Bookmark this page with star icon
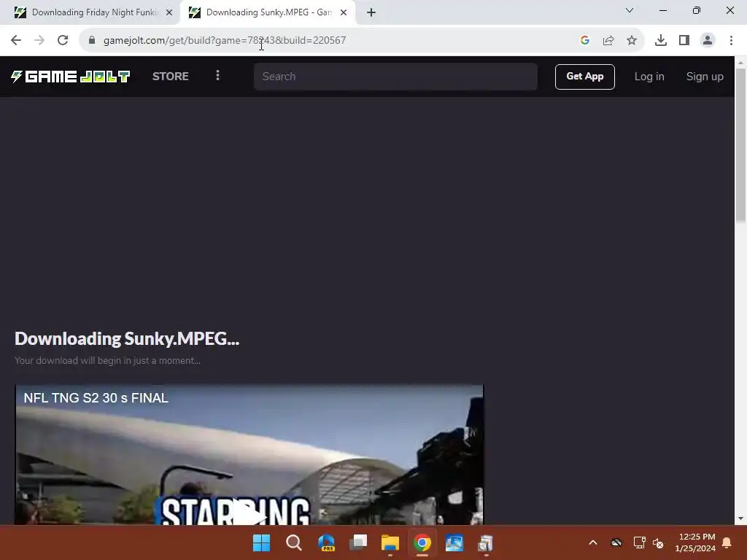Screen dimensions: 747x560 coord(632,41)
